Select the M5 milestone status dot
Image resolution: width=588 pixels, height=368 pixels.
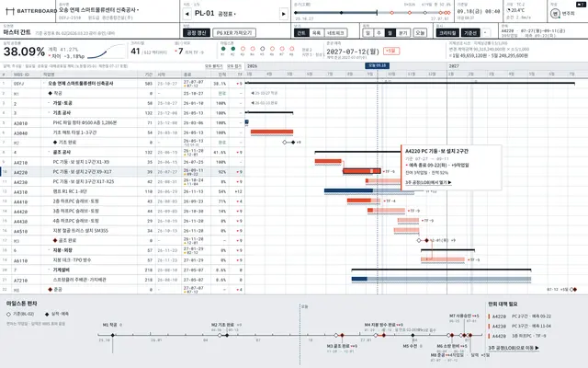click(x=263, y=49)
